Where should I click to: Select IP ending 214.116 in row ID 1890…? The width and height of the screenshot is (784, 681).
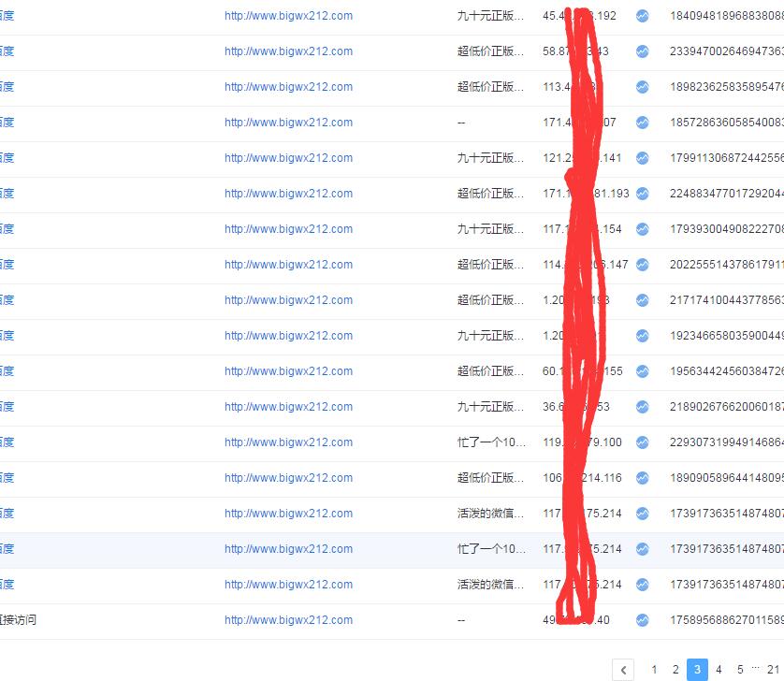pos(583,477)
